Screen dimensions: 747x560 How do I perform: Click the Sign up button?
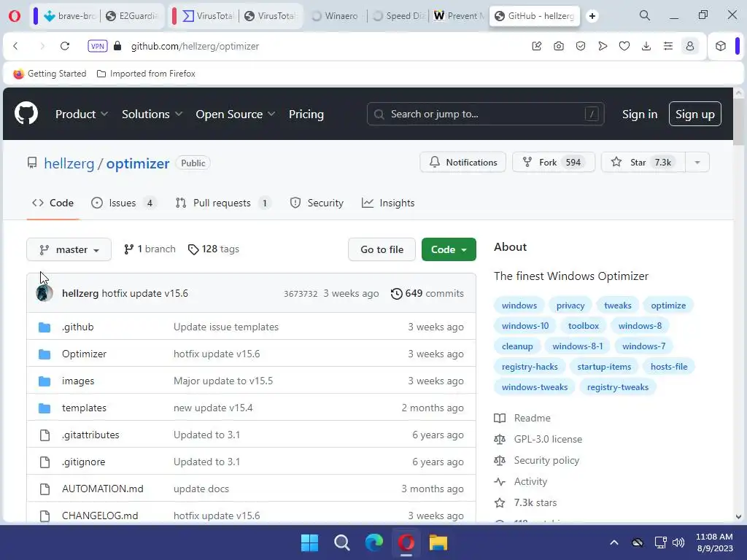(694, 114)
